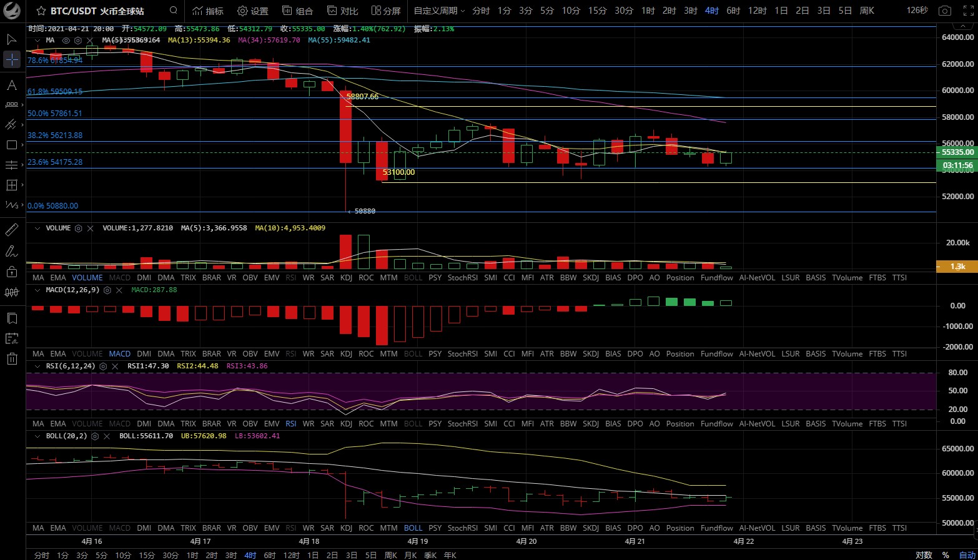Click the 61.8% 59509.15 Fibonacci label
Screen dimensions: 978x560
[x=55, y=92]
